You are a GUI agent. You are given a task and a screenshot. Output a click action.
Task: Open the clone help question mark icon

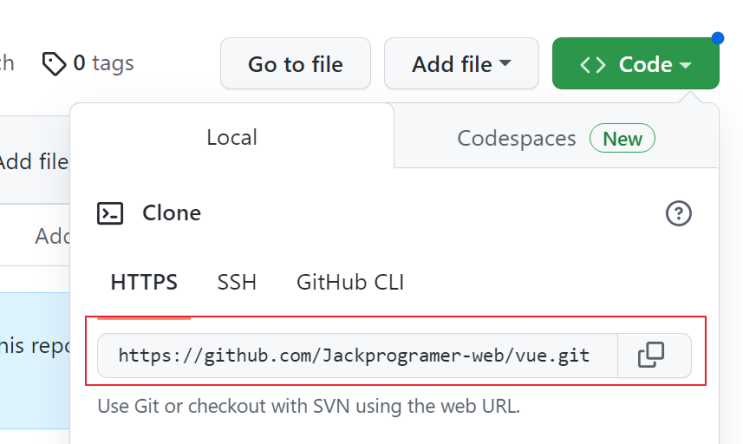(679, 214)
